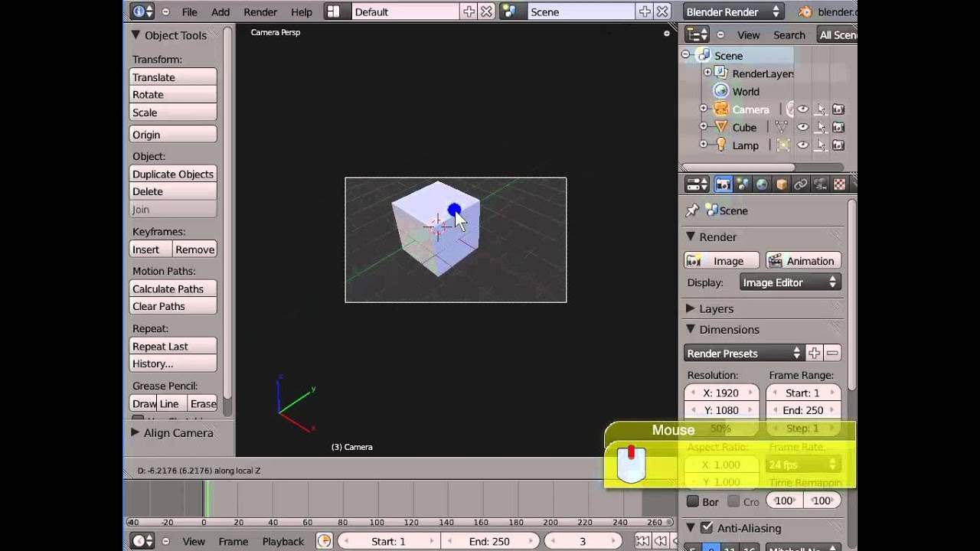Open the Outliner editor type selector
This screenshot has width=980, height=551.
(x=697, y=34)
